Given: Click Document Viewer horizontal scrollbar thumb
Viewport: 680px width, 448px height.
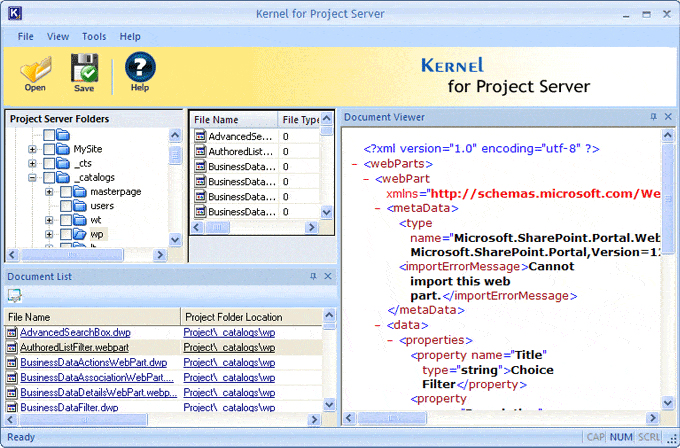Looking at the screenshot, I should click(x=392, y=418).
